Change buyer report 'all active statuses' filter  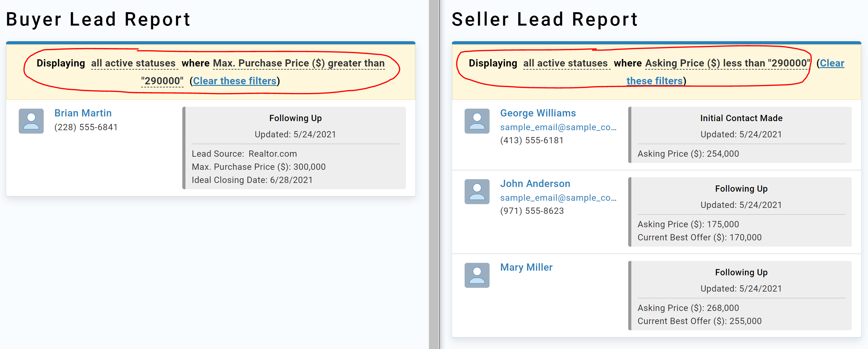click(133, 63)
